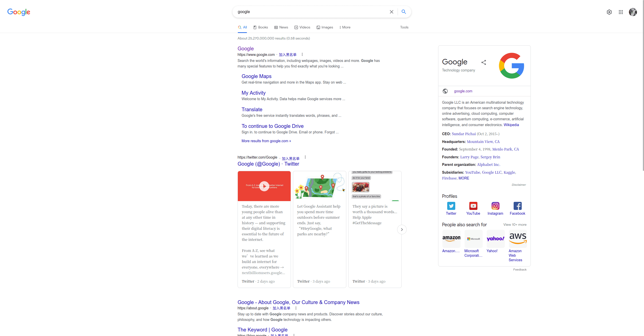Open Google's Twitter profile icon
644x336 pixels.
click(x=451, y=206)
